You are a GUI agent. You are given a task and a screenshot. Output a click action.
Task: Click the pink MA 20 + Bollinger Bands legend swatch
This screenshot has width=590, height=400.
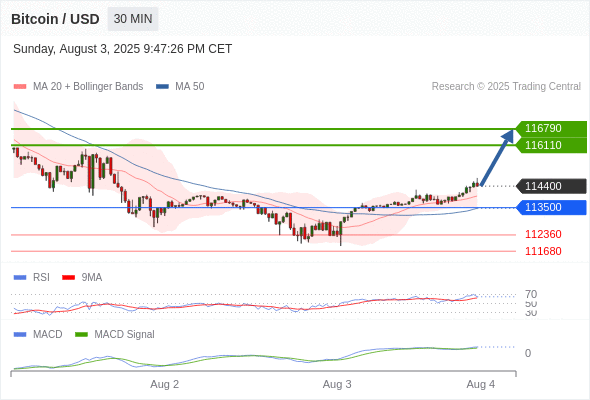pos(20,87)
